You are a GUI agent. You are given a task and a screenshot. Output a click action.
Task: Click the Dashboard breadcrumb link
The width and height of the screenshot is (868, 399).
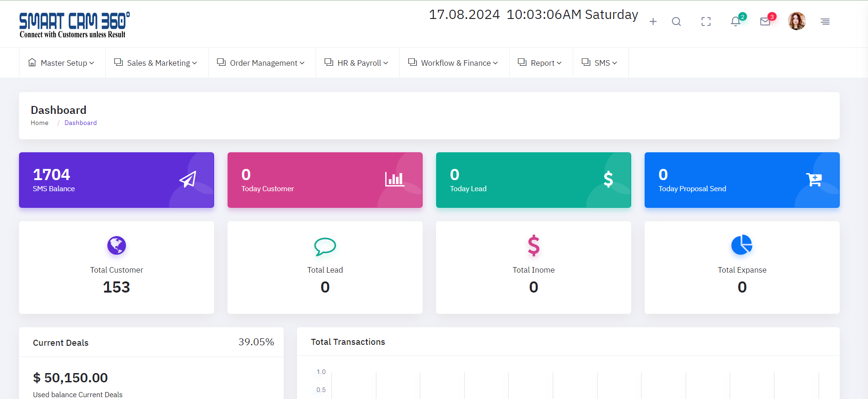point(81,123)
